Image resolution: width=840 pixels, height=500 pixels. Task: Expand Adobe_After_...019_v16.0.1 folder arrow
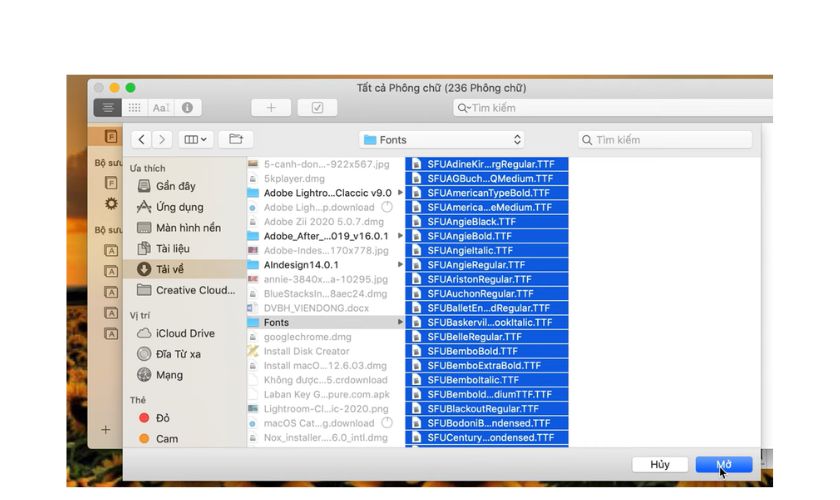pos(400,236)
